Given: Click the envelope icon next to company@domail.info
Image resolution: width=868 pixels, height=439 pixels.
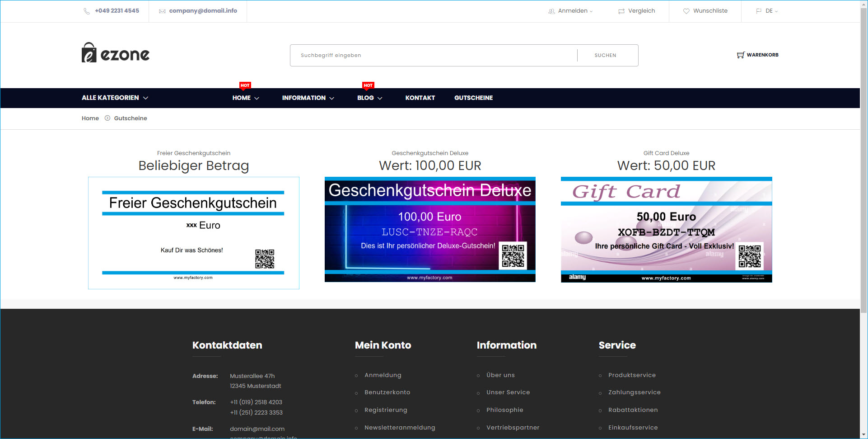Looking at the screenshot, I should click(x=162, y=11).
